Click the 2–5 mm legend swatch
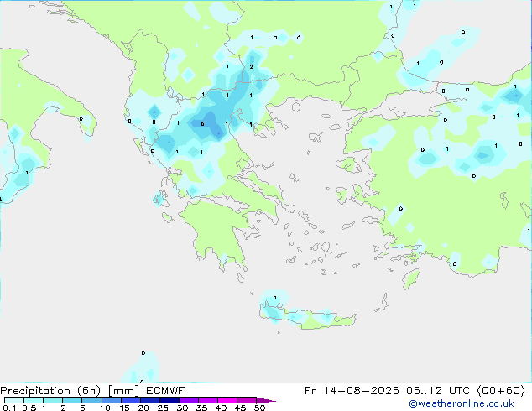Image resolution: width=532 pixels, height=411 pixels. point(72,400)
